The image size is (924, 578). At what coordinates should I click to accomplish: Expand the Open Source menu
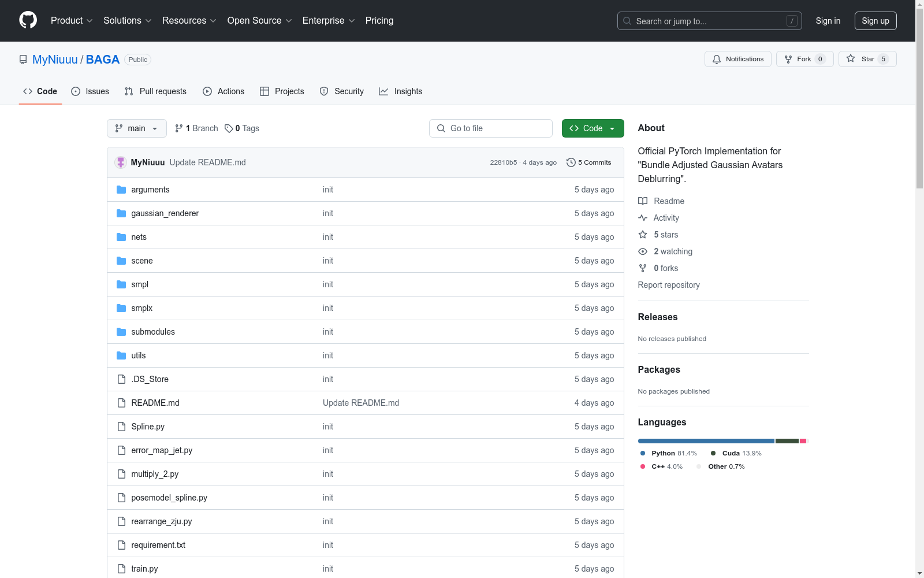coord(260,21)
